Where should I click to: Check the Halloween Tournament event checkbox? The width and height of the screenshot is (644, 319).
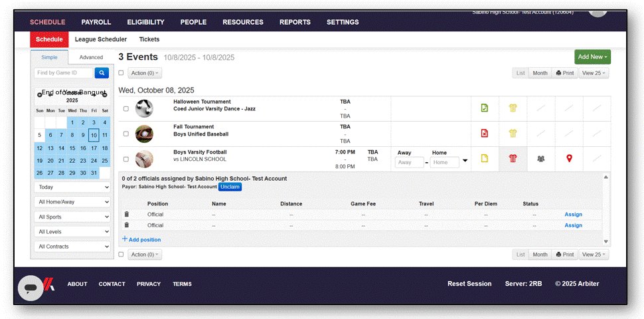pos(126,109)
